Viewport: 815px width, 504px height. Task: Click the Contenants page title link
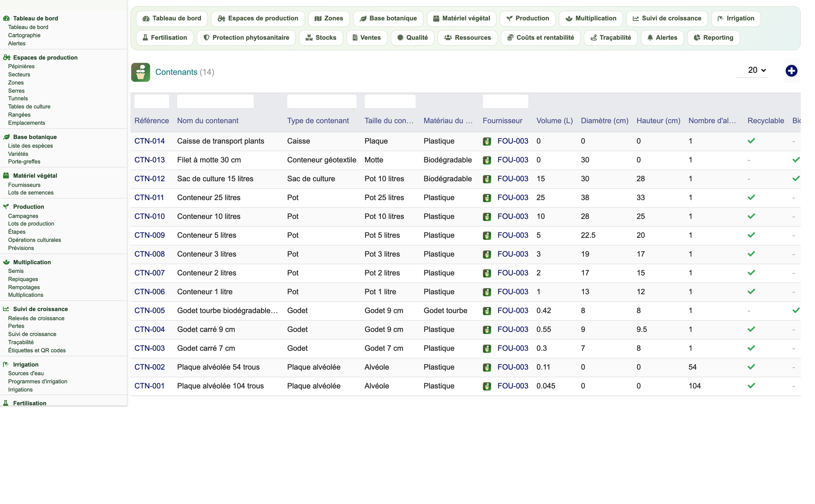176,72
